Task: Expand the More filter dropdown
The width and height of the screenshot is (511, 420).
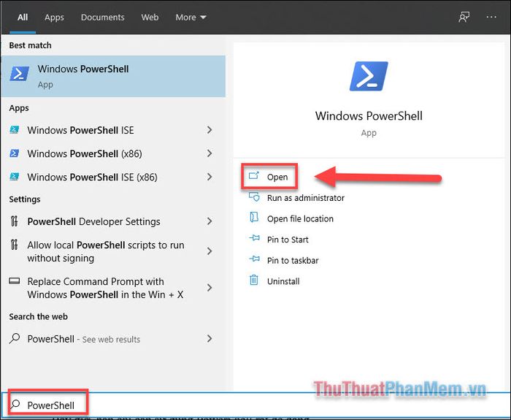Action: point(191,18)
